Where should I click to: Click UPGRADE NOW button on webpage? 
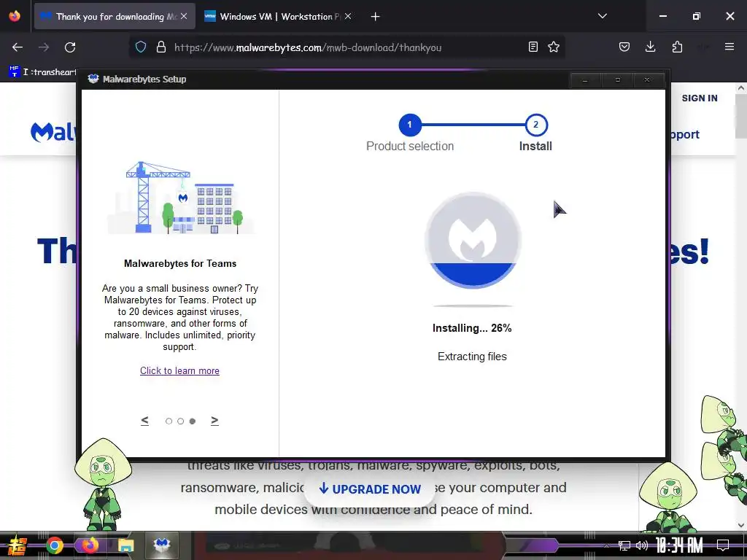pyautogui.click(x=370, y=489)
